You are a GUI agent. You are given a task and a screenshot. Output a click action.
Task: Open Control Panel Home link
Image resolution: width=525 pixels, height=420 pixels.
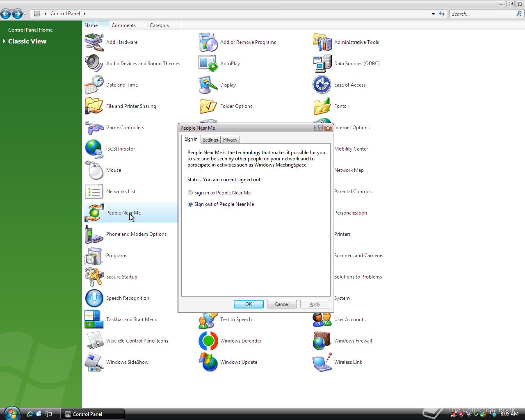[30, 30]
